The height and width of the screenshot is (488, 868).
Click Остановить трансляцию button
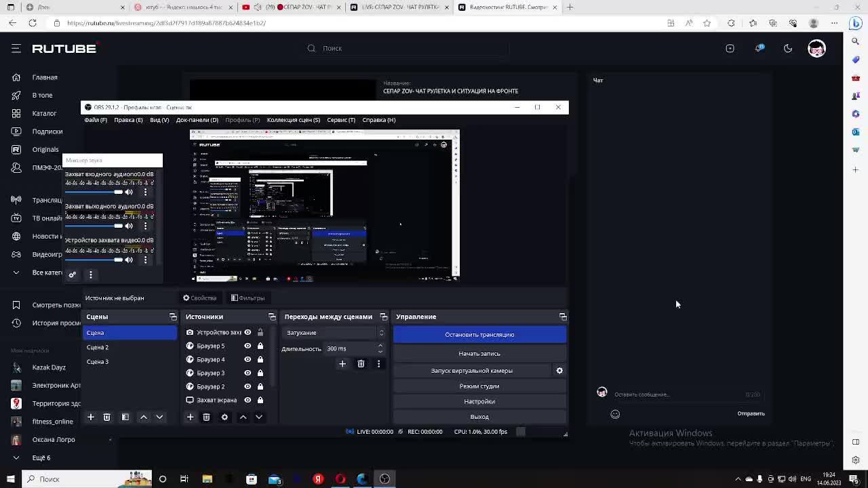pos(479,334)
